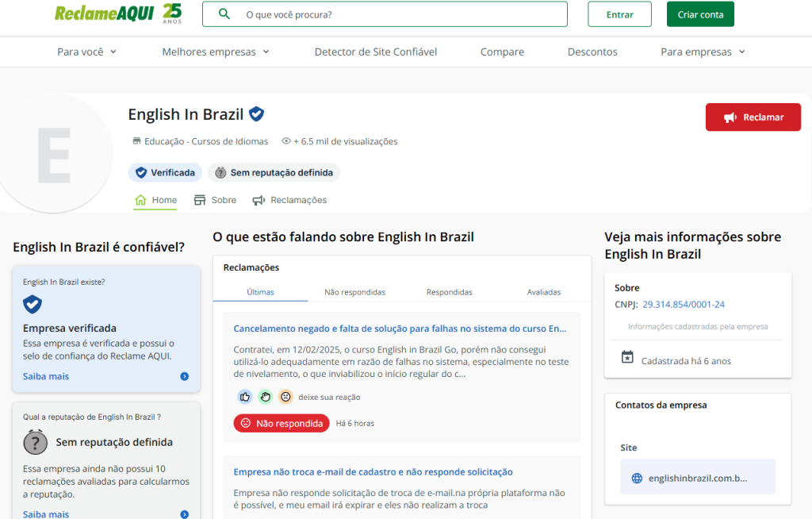The image size is (812, 519).
Task: Click the thumbs-up reaction icon
Action: click(x=245, y=397)
